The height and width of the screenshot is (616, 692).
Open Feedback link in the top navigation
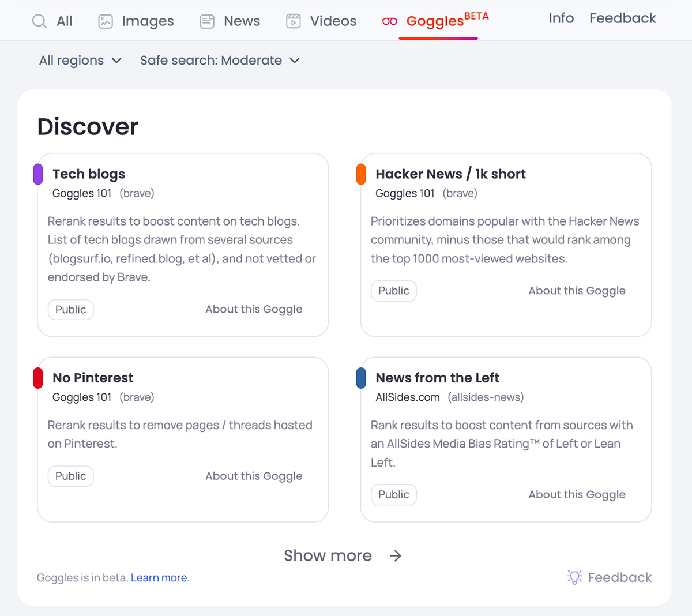click(623, 18)
